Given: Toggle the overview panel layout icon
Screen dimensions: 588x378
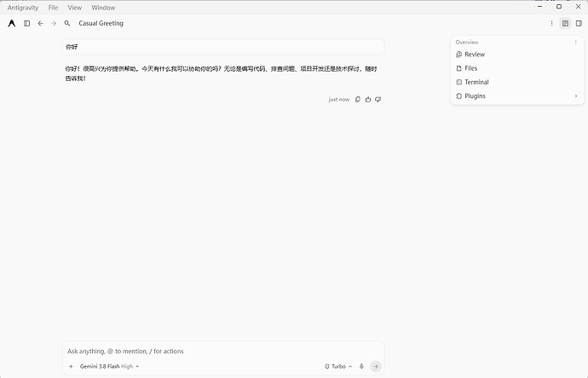Looking at the screenshot, I should click(x=565, y=23).
